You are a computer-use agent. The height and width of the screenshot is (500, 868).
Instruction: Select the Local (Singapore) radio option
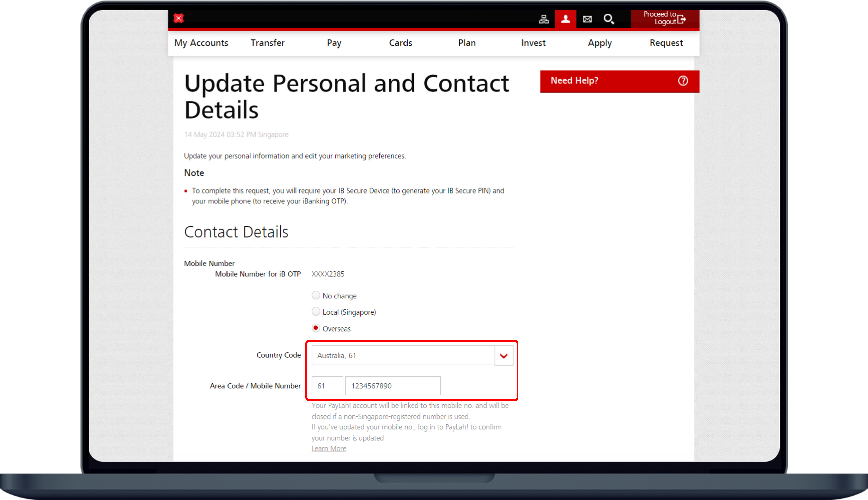(x=316, y=312)
